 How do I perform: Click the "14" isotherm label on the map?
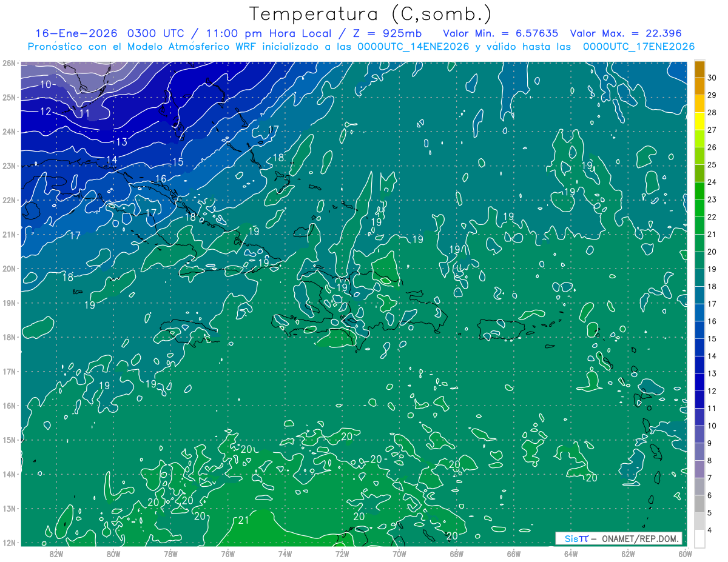click(112, 160)
